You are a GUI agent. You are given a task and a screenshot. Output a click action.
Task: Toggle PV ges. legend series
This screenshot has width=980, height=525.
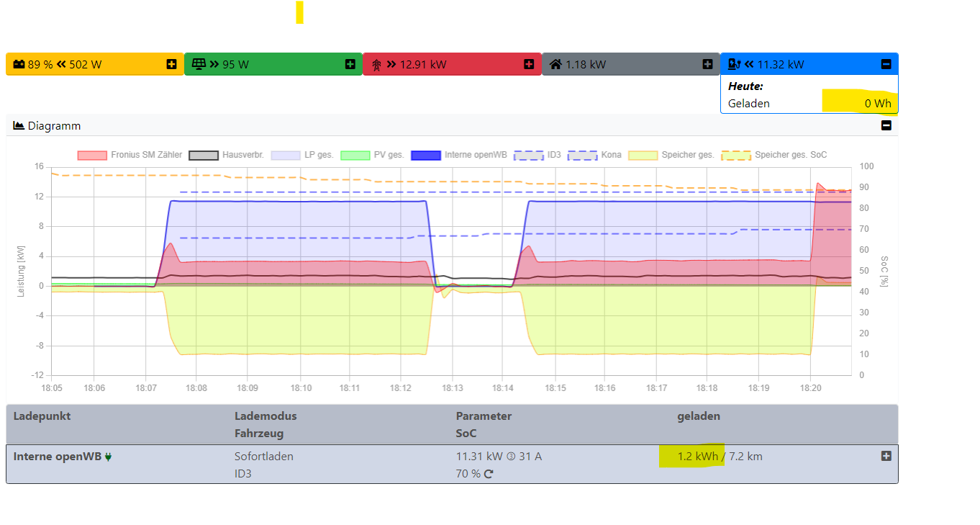click(x=372, y=155)
